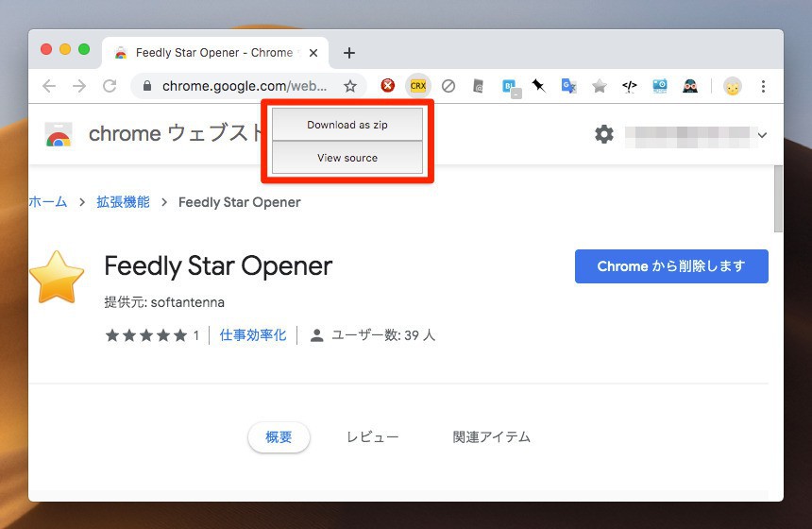
Task: Switch to the 関連アイテム tab
Action: pyautogui.click(x=491, y=436)
